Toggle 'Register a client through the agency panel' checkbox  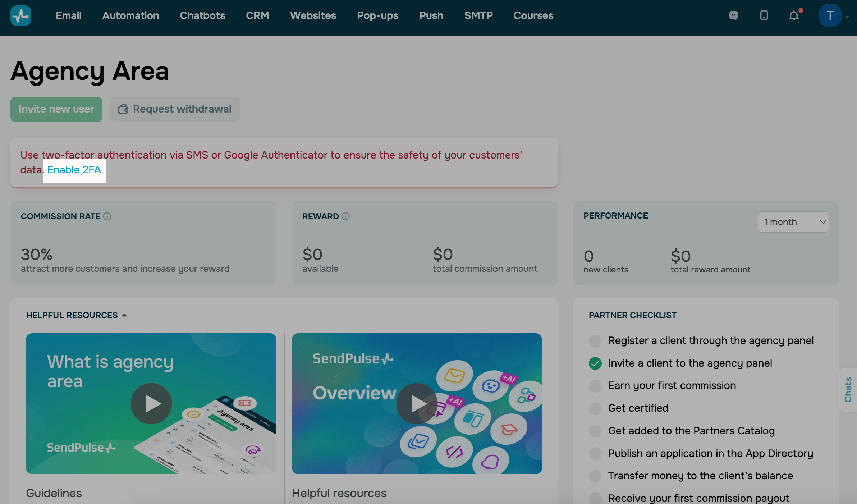pos(595,341)
